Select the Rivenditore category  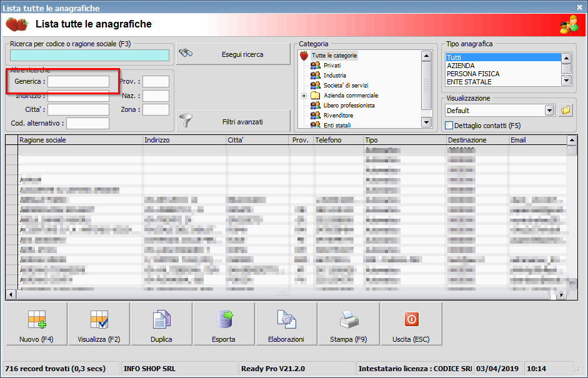338,115
